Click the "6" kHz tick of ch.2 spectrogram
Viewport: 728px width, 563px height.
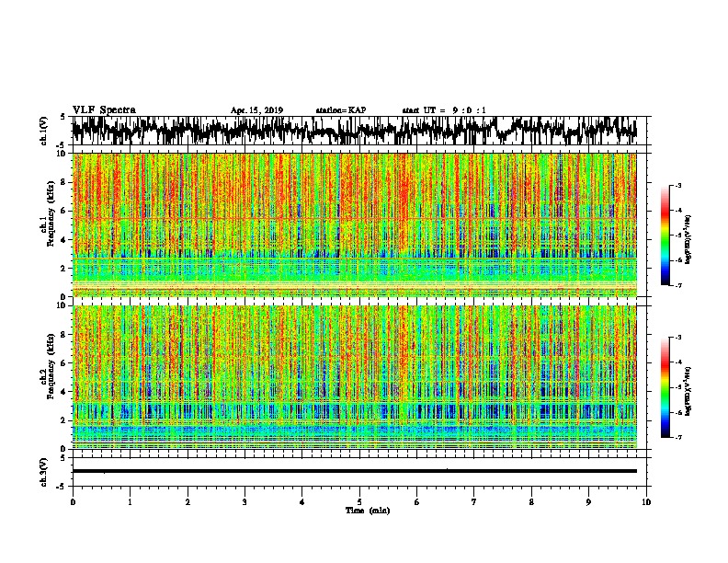click(64, 362)
